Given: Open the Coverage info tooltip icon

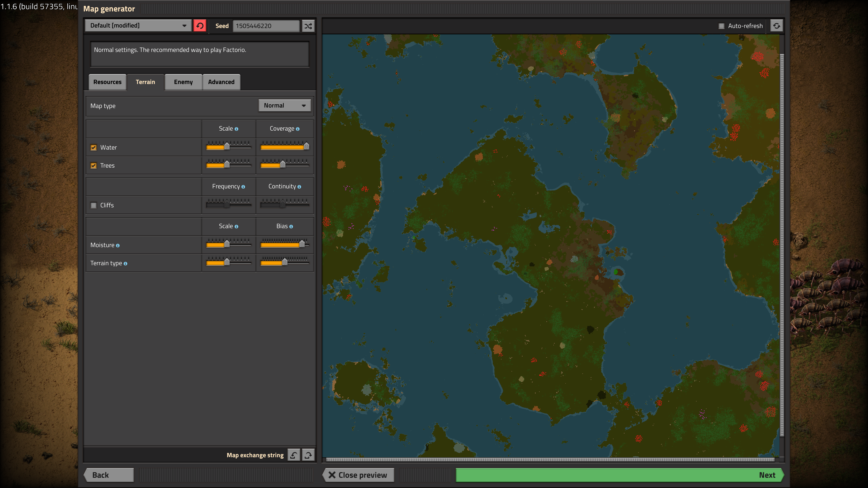Looking at the screenshot, I should coord(297,129).
